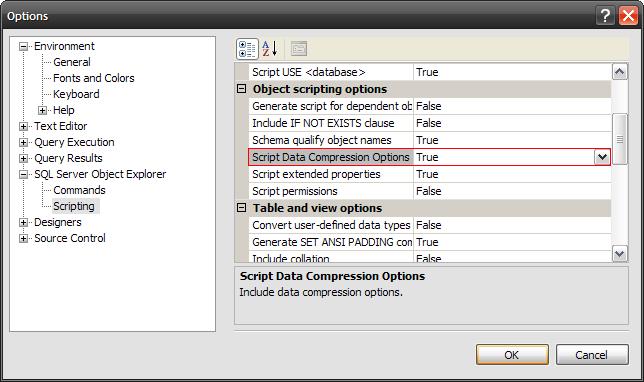This screenshot has height=382, width=644.
Task: Click False value of Generate script for dependent objects
Action: tap(428, 106)
